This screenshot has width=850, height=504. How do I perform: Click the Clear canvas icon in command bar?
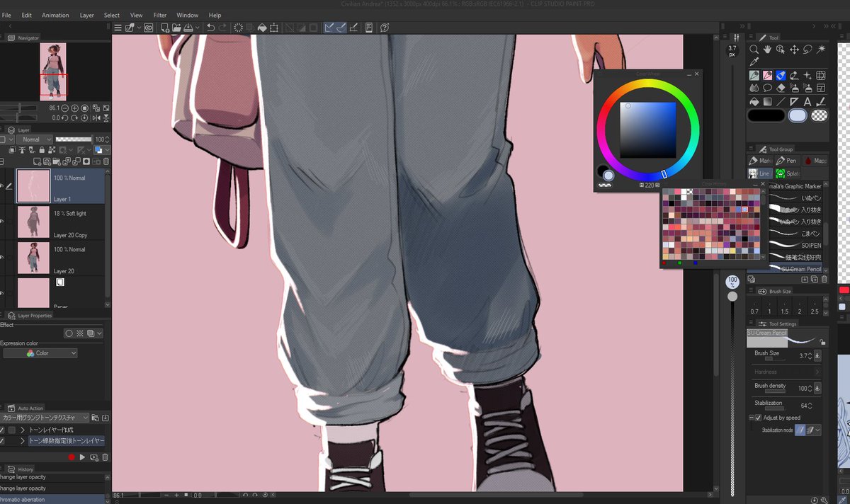pos(238,28)
